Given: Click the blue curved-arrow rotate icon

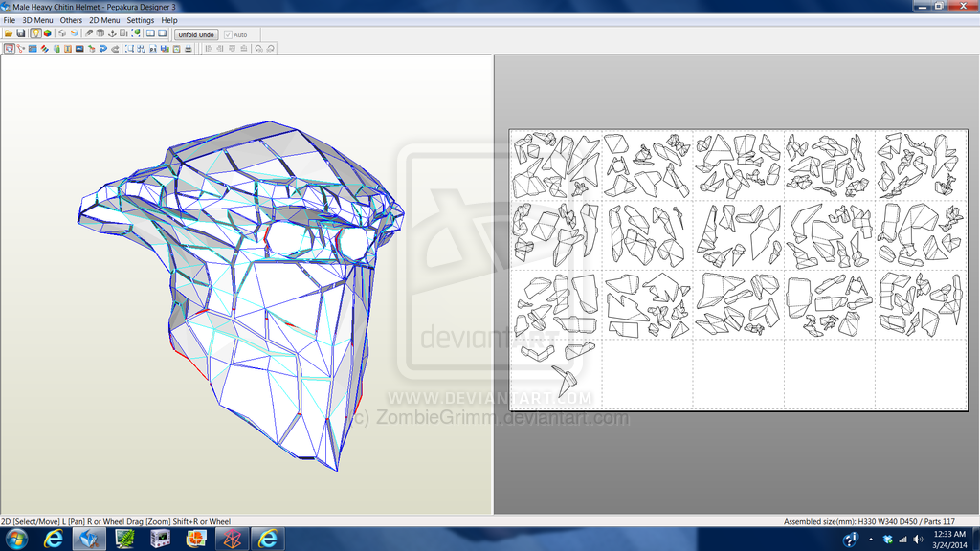Looking at the screenshot, I should [x=103, y=49].
